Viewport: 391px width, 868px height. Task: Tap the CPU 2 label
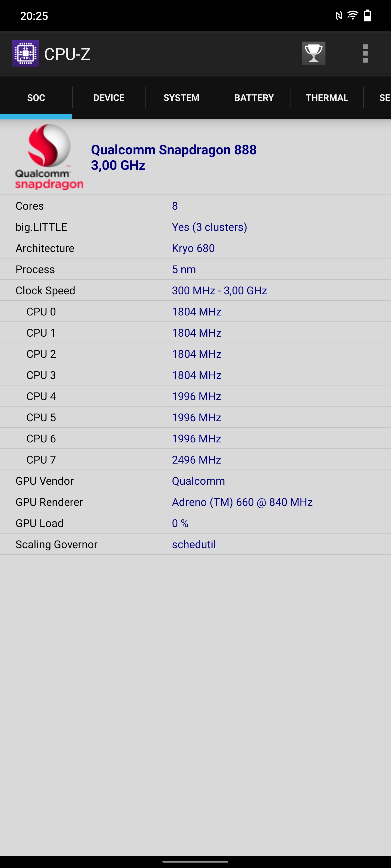(41, 354)
